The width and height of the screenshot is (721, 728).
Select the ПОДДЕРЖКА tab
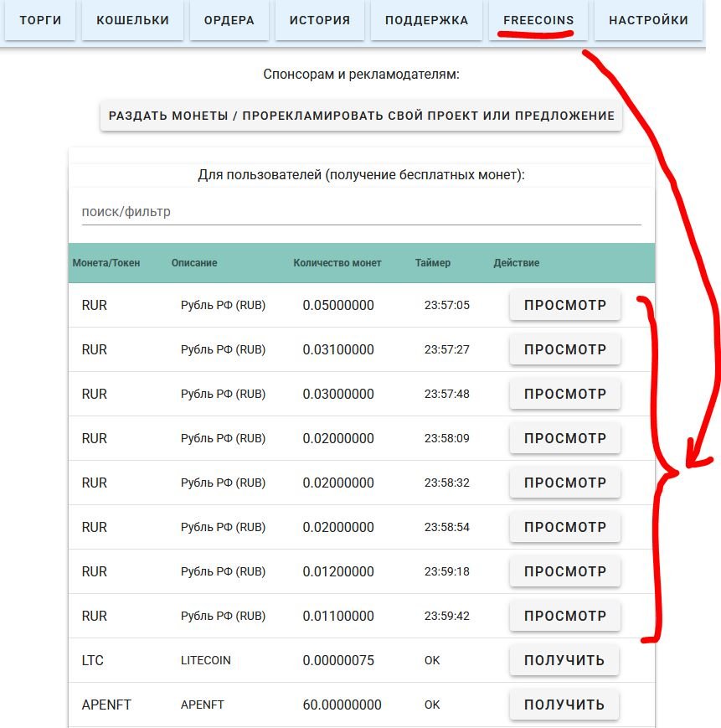[426, 20]
